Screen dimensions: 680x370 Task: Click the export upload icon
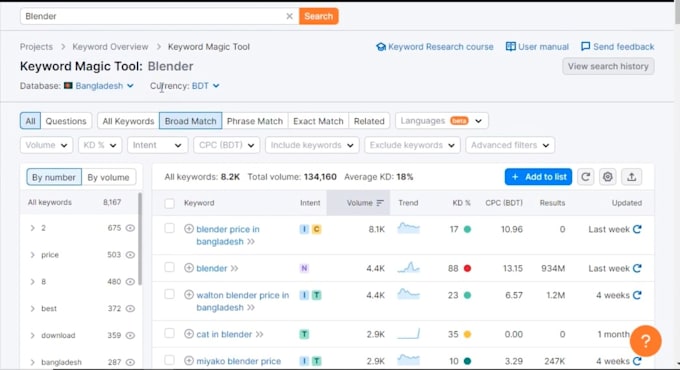pyautogui.click(x=631, y=177)
